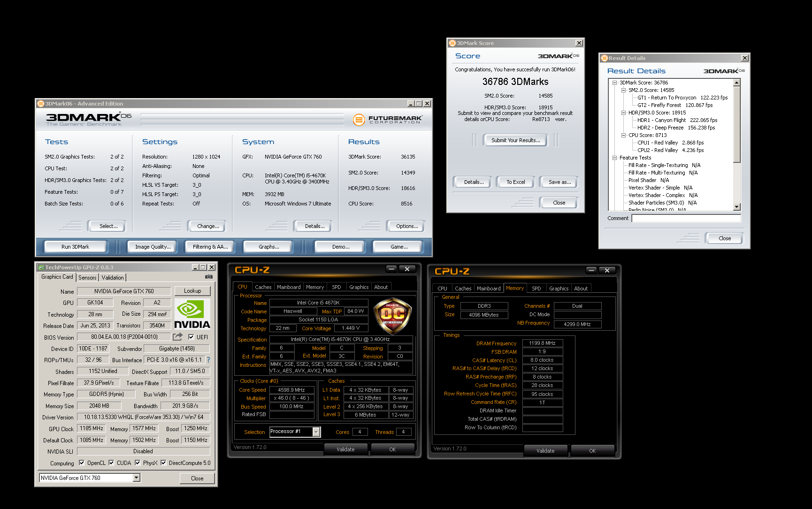The height and width of the screenshot is (509, 812).
Task: Click the GPU-Z screenshot camera icon
Action: (209, 277)
